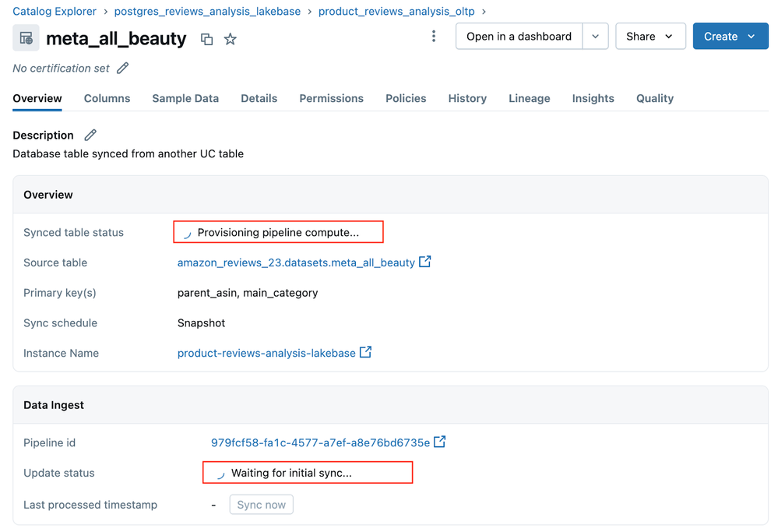The width and height of the screenshot is (778, 532).
Task: Star meta_all_beauty as a favorite
Action: [230, 39]
